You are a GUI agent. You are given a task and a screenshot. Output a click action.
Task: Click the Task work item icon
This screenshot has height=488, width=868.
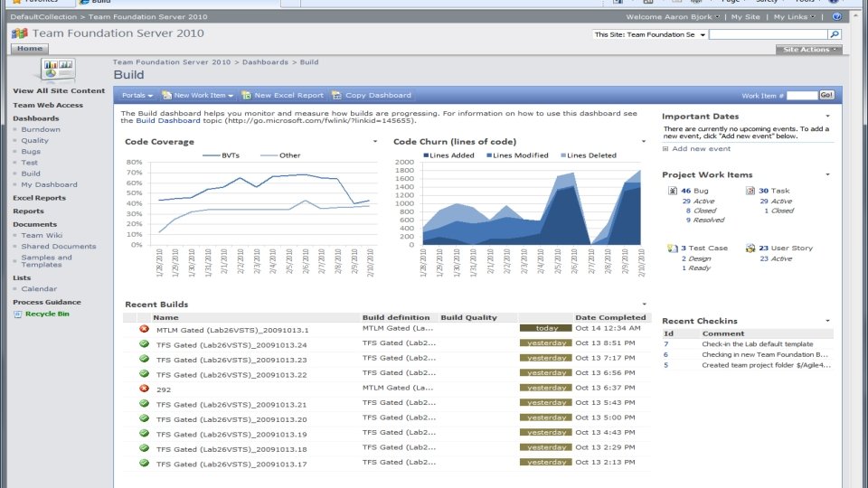(750, 191)
